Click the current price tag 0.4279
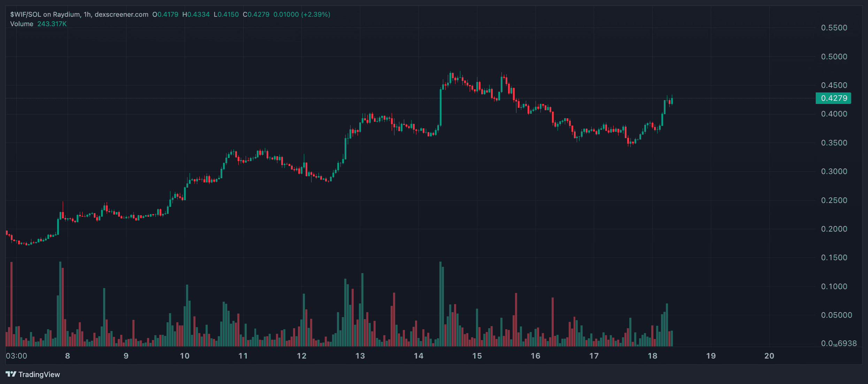 (x=834, y=98)
